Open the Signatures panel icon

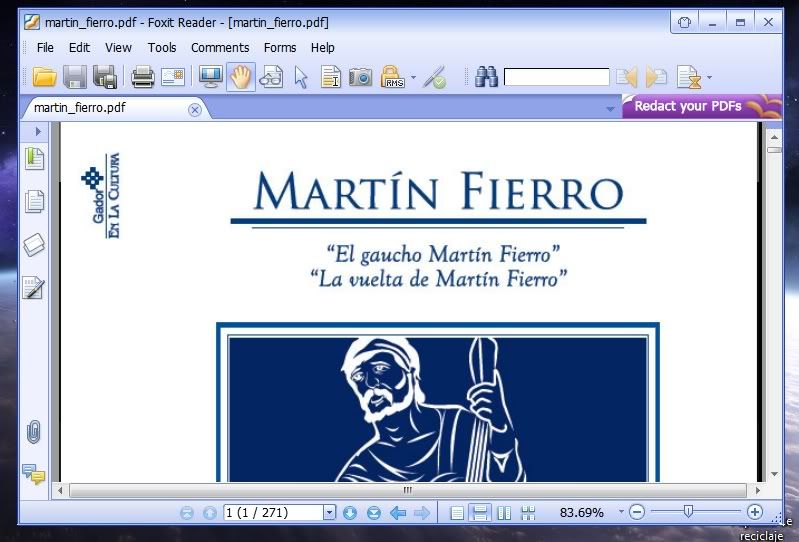pos(34,287)
